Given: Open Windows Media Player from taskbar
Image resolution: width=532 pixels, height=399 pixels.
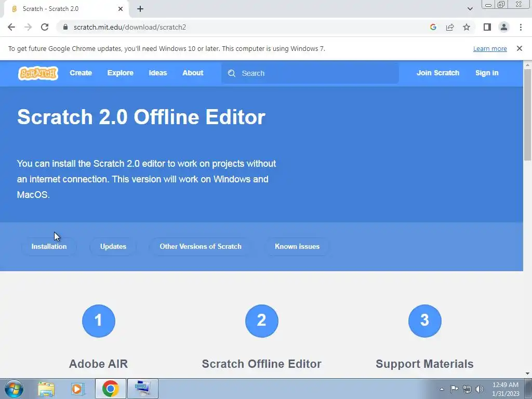Looking at the screenshot, I should pyautogui.click(x=78, y=389).
